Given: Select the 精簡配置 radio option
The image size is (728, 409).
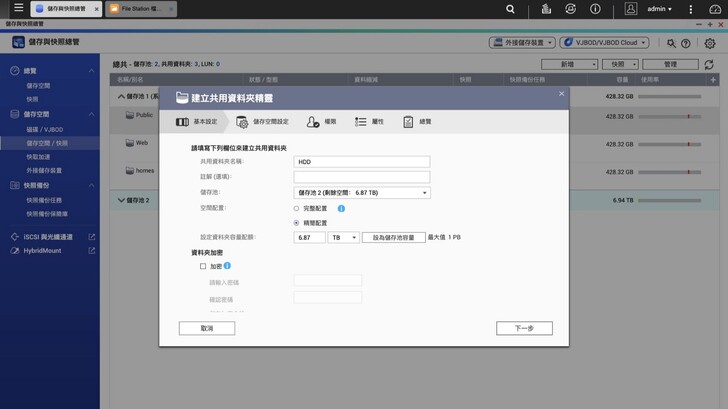Looking at the screenshot, I should (297, 223).
